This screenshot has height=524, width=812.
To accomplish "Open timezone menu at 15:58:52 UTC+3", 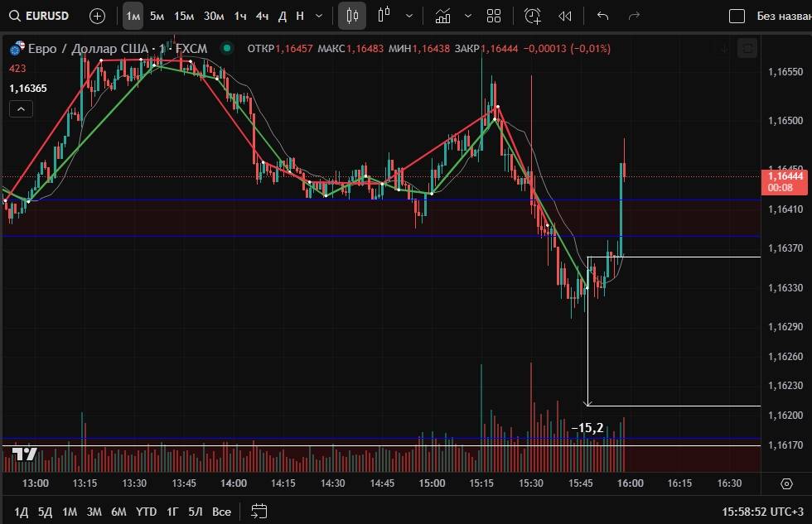I will coord(762,512).
